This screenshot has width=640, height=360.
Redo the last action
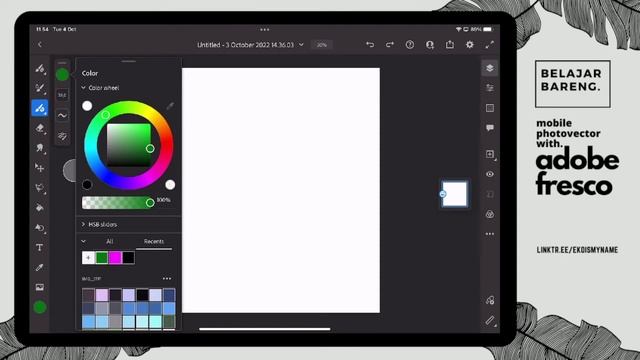pyautogui.click(x=390, y=44)
